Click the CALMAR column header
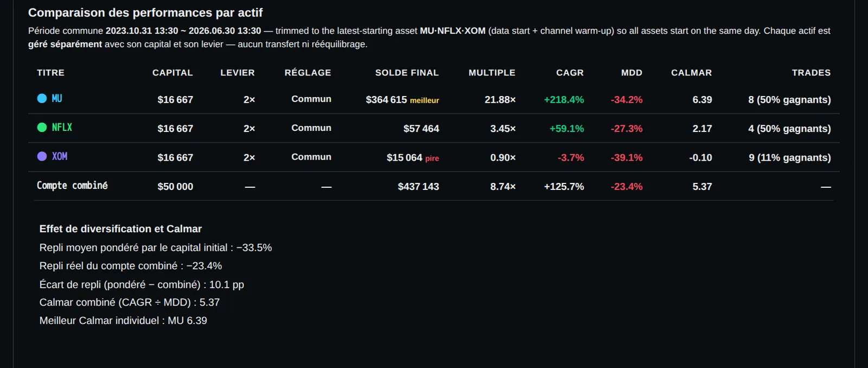 click(691, 73)
